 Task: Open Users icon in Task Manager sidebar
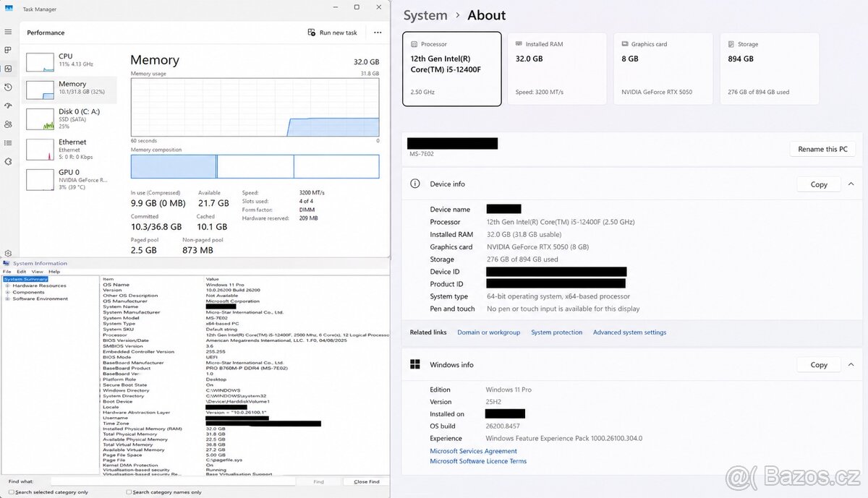click(8, 124)
